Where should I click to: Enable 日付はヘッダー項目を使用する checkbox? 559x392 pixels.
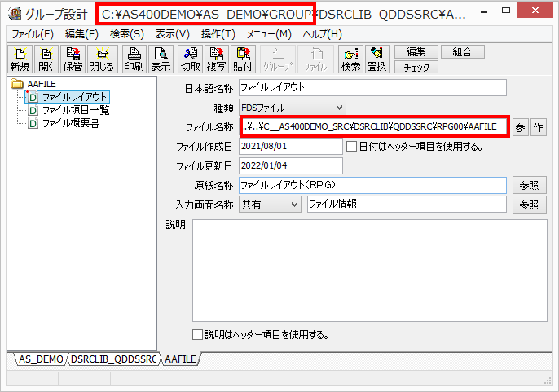pos(351,146)
